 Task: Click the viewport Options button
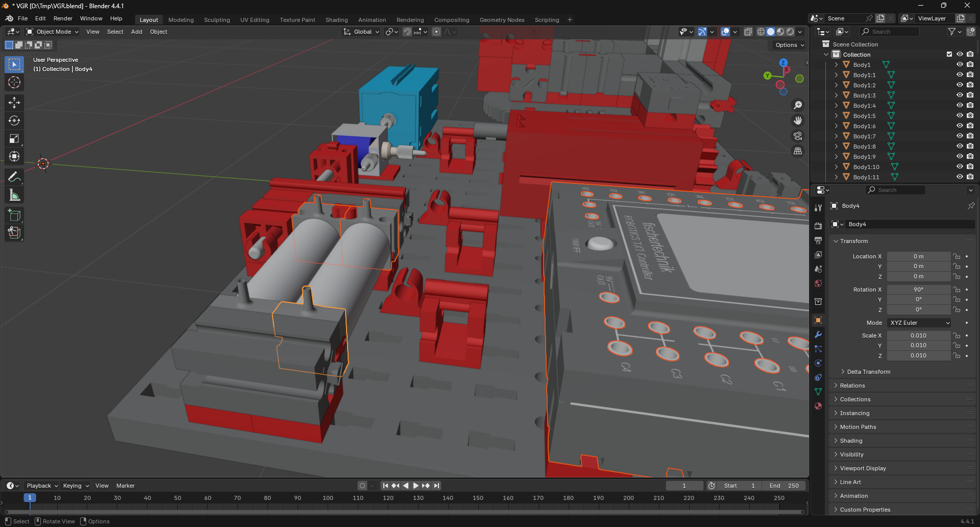click(x=789, y=45)
